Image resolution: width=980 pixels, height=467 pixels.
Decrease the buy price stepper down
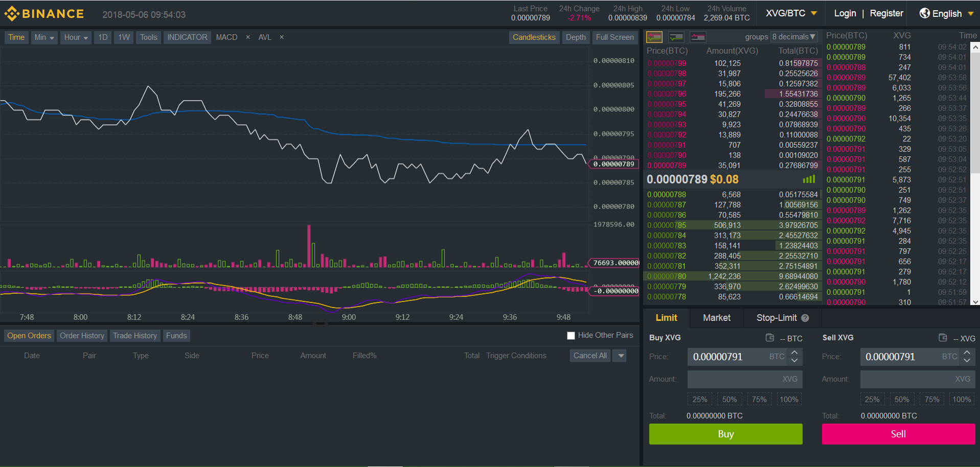click(794, 360)
